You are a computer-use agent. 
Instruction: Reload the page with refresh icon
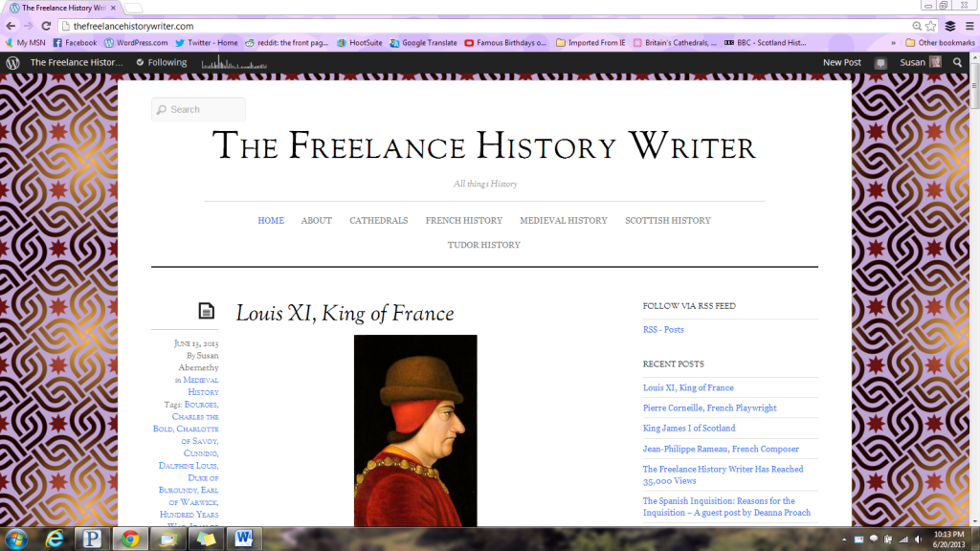[x=46, y=26]
